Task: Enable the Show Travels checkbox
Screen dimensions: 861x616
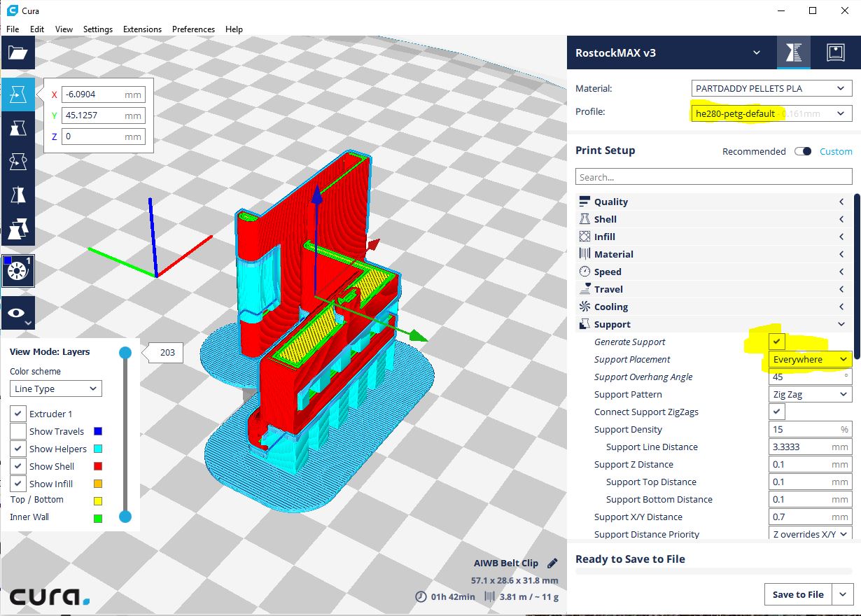Action: tap(18, 431)
